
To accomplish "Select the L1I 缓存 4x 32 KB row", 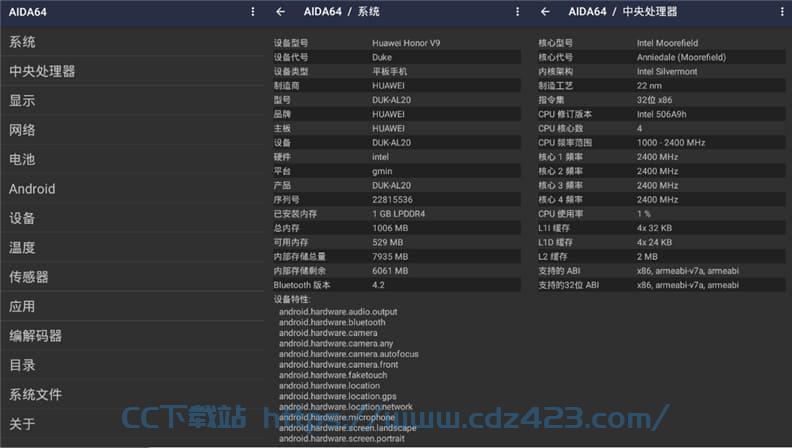I will (661, 228).
